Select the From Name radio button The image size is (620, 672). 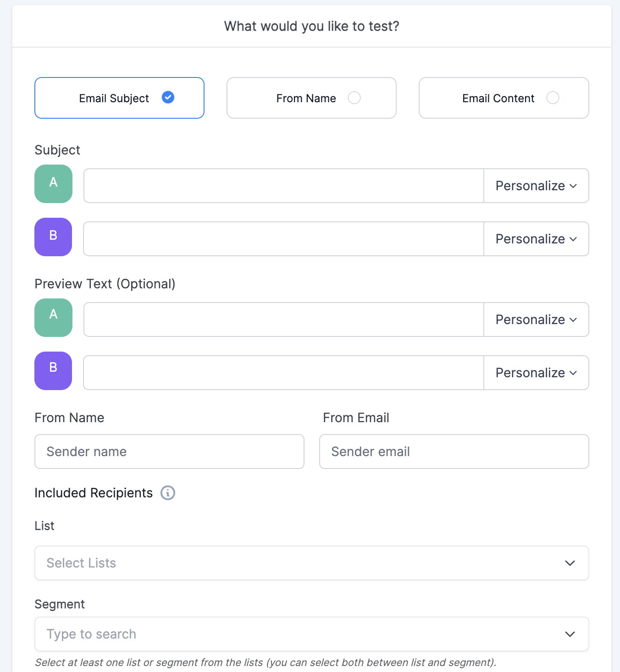pyautogui.click(x=354, y=98)
